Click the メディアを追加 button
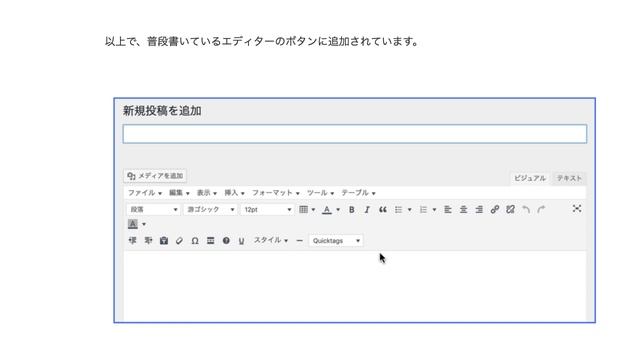 tap(155, 176)
